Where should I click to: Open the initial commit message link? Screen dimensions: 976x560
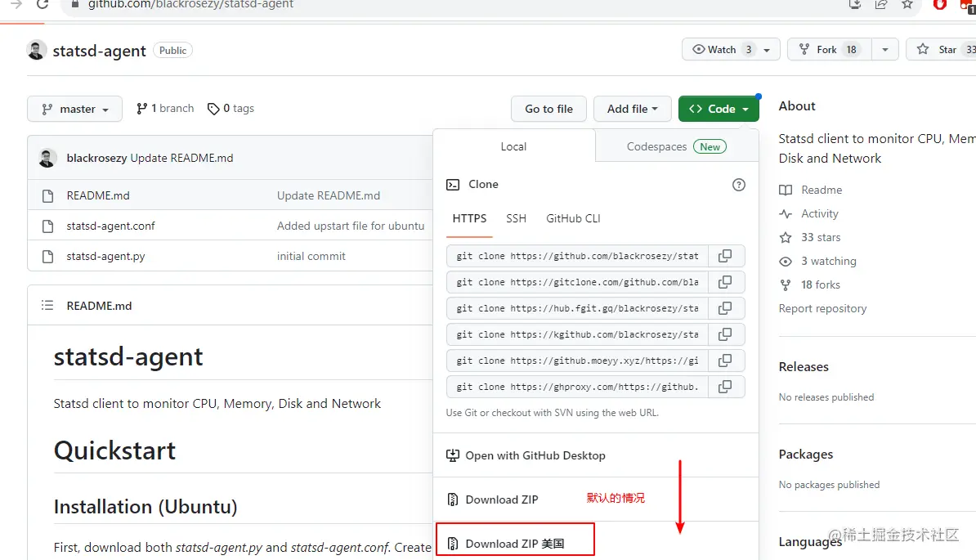[x=311, y=257]
